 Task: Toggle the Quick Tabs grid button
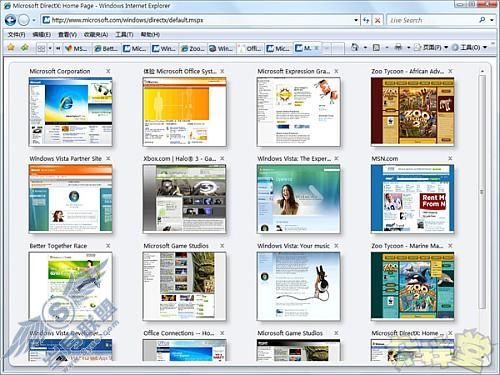point(41,48)
